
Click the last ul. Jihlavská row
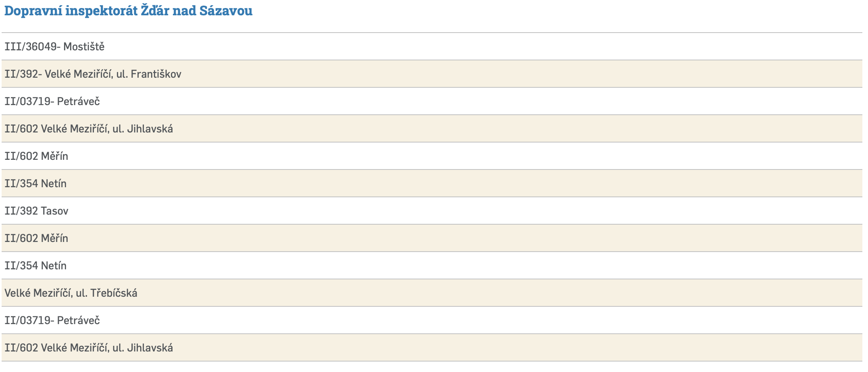click(89, 348)
